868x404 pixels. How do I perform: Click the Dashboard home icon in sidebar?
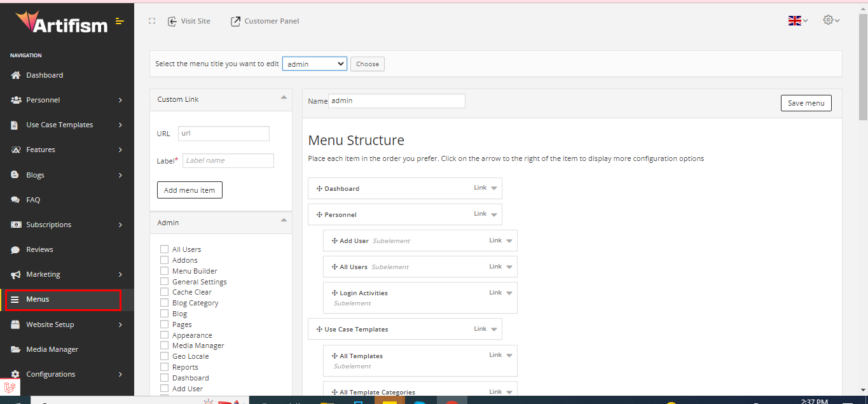(16, 75)
